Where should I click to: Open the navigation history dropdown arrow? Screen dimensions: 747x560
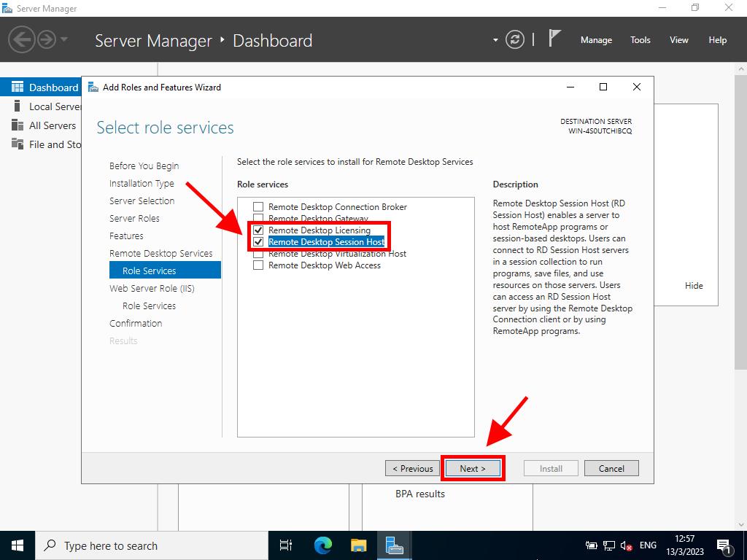(64, 39)
